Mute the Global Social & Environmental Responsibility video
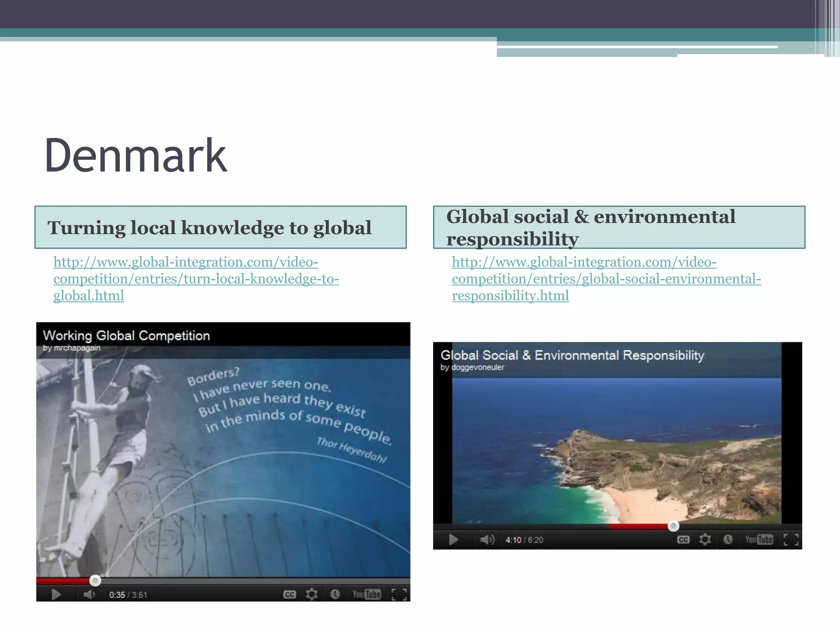 pyautogui.click(x=487, y=539)
